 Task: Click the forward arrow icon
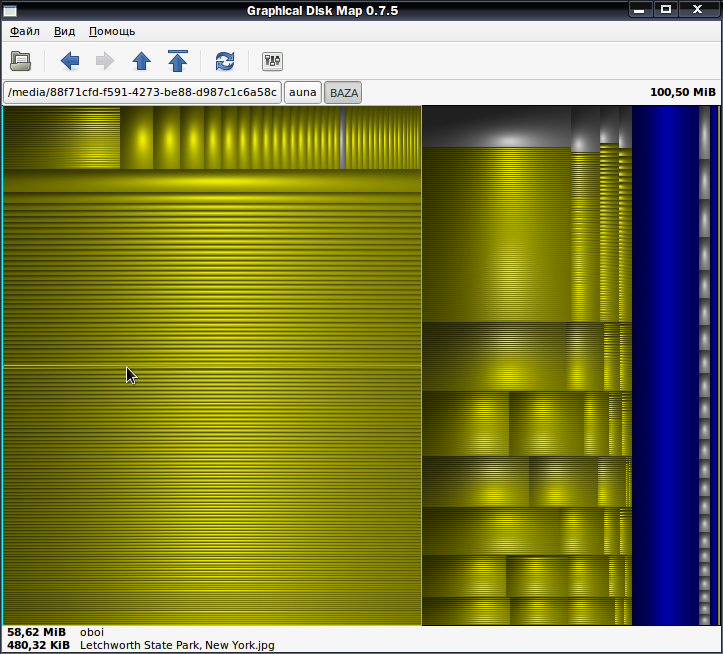coord(105,61)
